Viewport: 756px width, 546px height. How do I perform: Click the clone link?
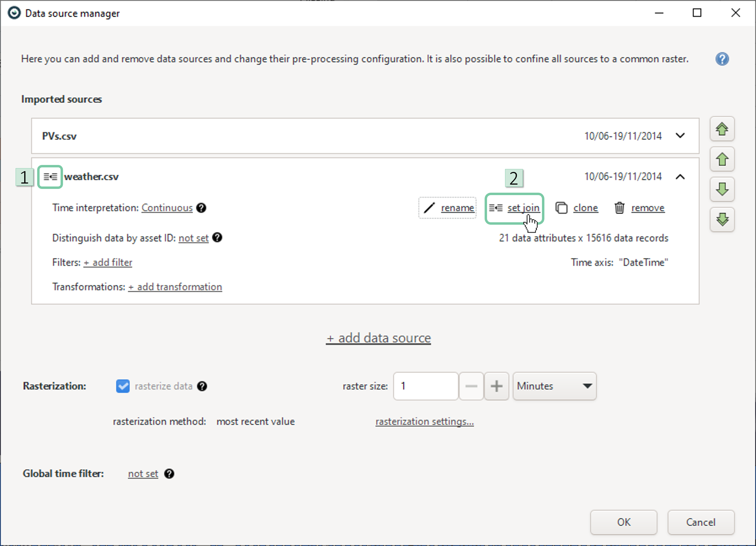point(586,208)
